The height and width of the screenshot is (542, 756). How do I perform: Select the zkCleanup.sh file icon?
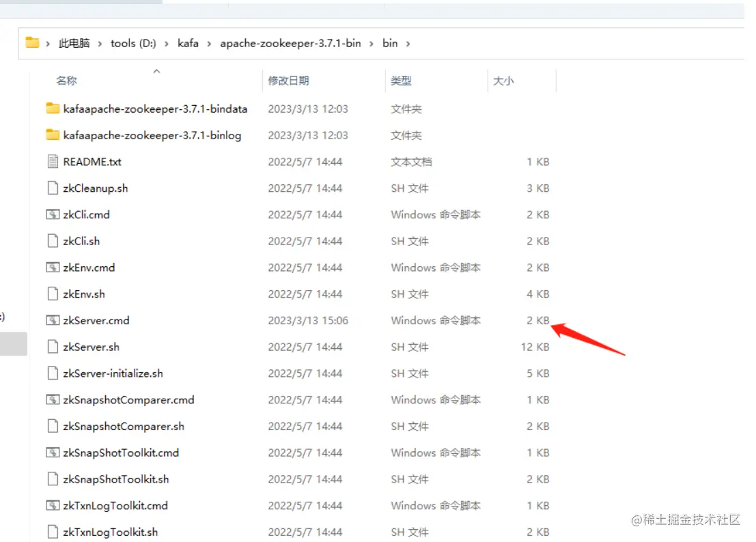click(53, 188)
